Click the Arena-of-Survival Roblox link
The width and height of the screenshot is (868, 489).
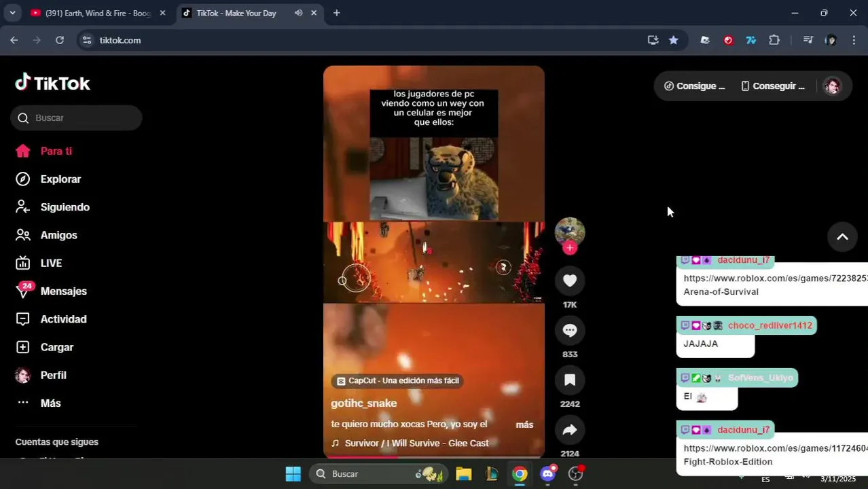click(776, 285)
